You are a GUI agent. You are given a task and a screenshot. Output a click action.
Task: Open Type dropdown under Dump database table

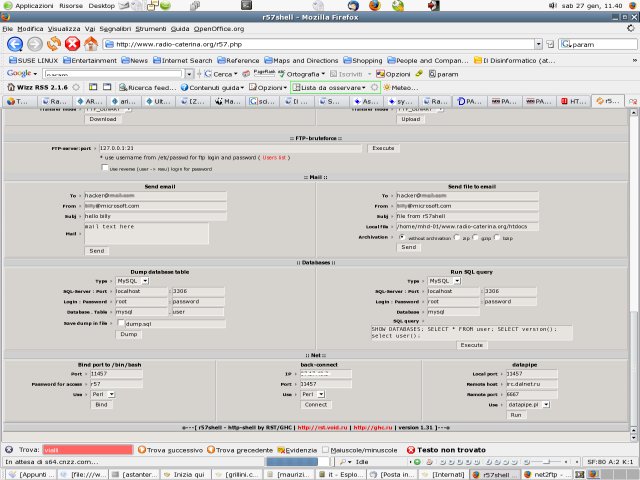coord(133,281)
